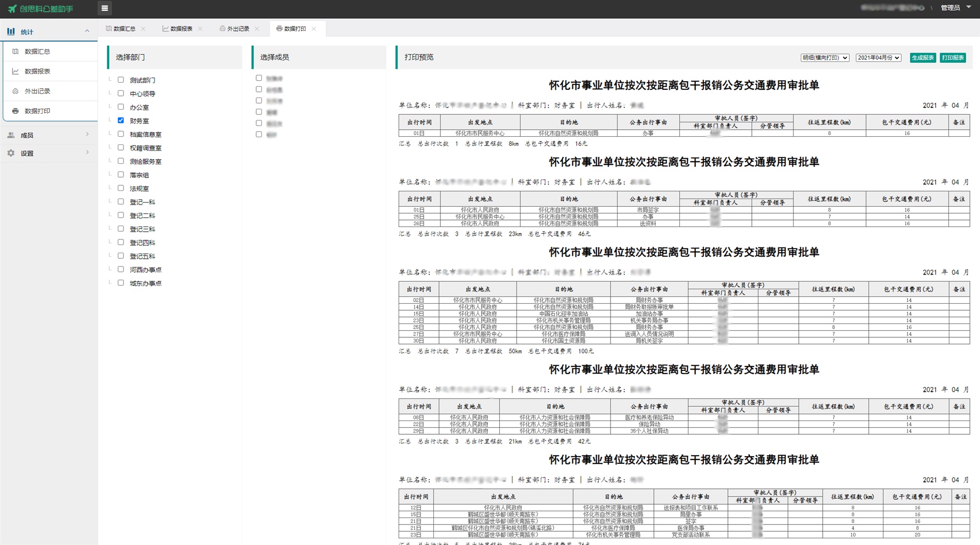Viewport: 980px width, 545px height.
Task: Check the 办公室 checkbox
Action: pyautogui.click(x=121, y=107)
